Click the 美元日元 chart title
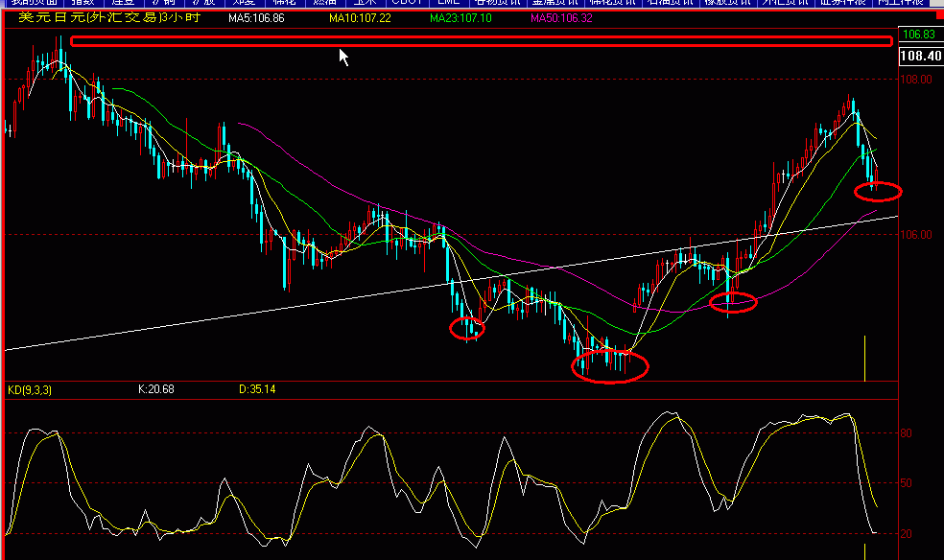 coord(87,18)
